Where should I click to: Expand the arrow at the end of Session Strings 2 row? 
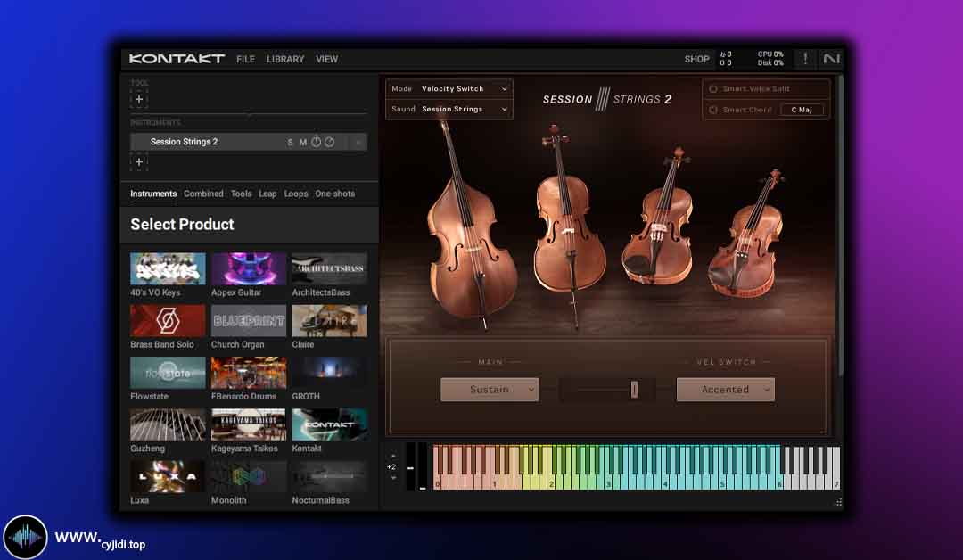click(358, 143)
